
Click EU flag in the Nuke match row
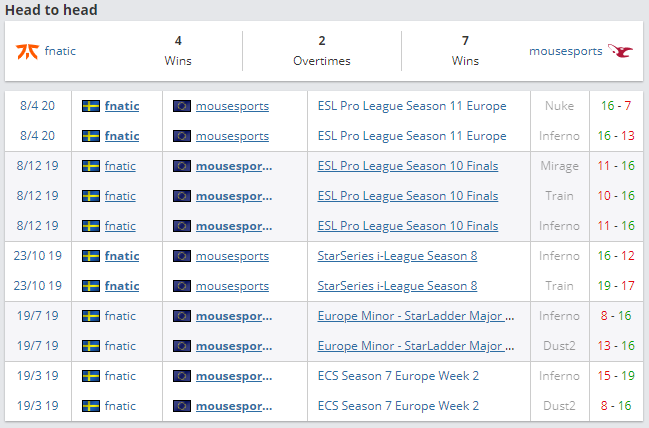click(x=182, y=106)
